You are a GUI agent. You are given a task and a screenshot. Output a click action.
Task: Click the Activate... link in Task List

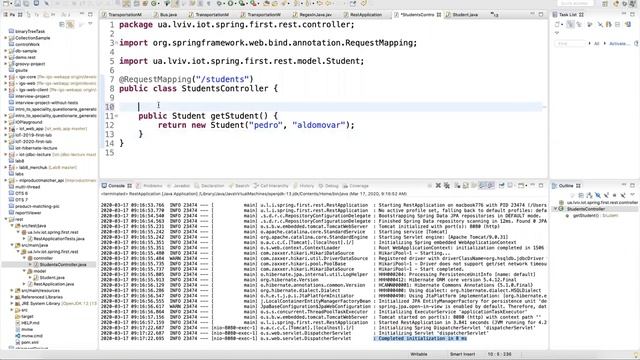pos(619,43)
